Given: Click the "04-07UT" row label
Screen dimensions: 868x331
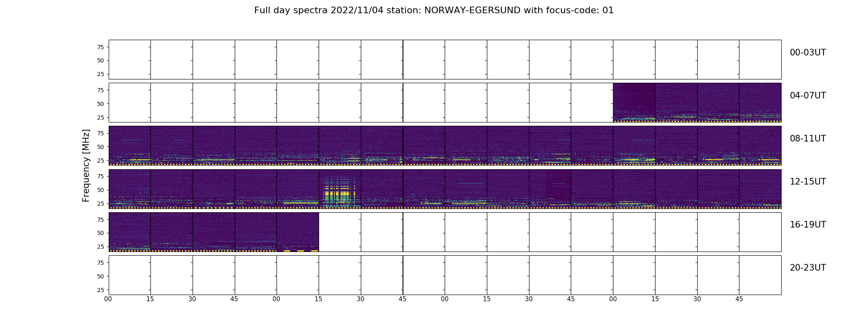Looking at the screenshot, I should pyautogui.click(x=808, y=96).
